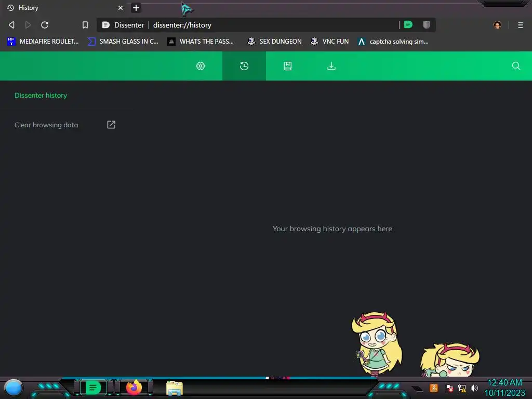
Task: Open Settings gear in green bar
Action: (x=201, y=66)
